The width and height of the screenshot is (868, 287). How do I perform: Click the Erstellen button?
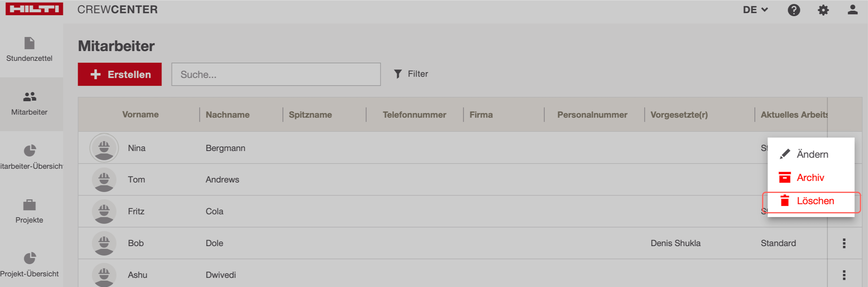(120, 74)
